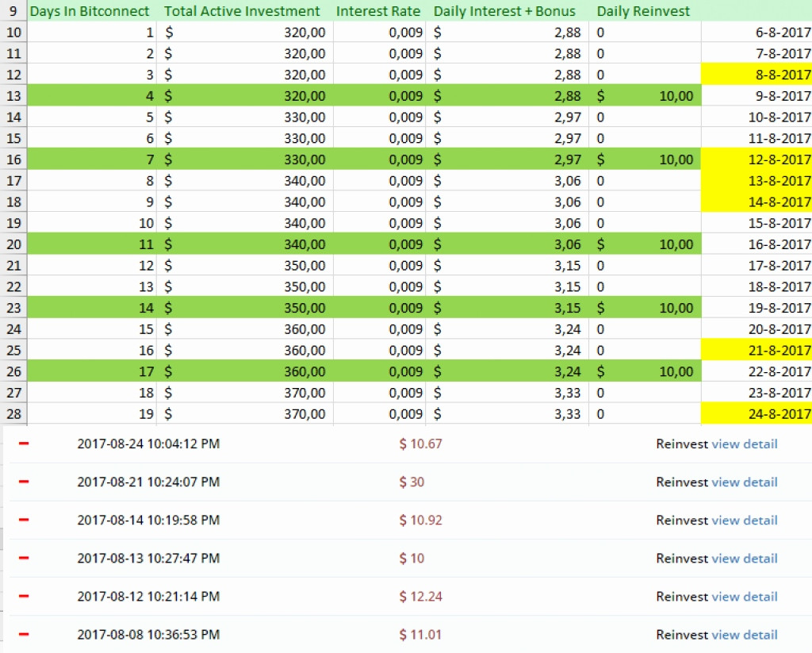Select the 10,00 reinvest cell in row 16
The width and height of the screenshot is (812, 653).
tap(645, 159)
